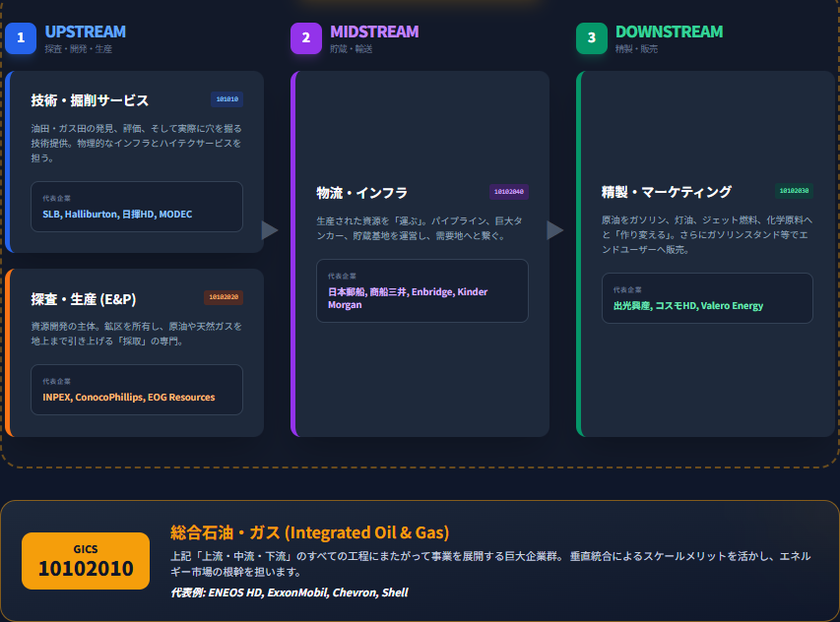Open the 技術・掘削サービス card title
Image resolution: width=840 pixels, height=622 pixels.
tap(90, 100)
